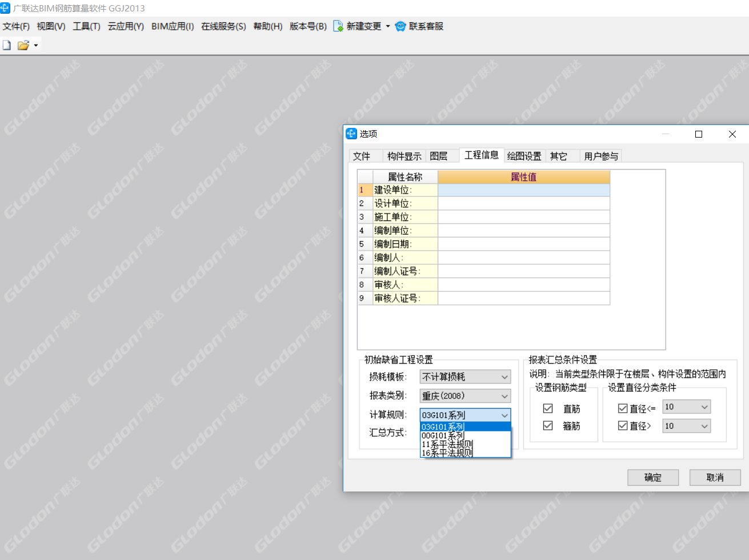Open the 报表类别 dropdown showing 重庆(2008)
The image size is (749, 560).
click(x=465, y=396)
